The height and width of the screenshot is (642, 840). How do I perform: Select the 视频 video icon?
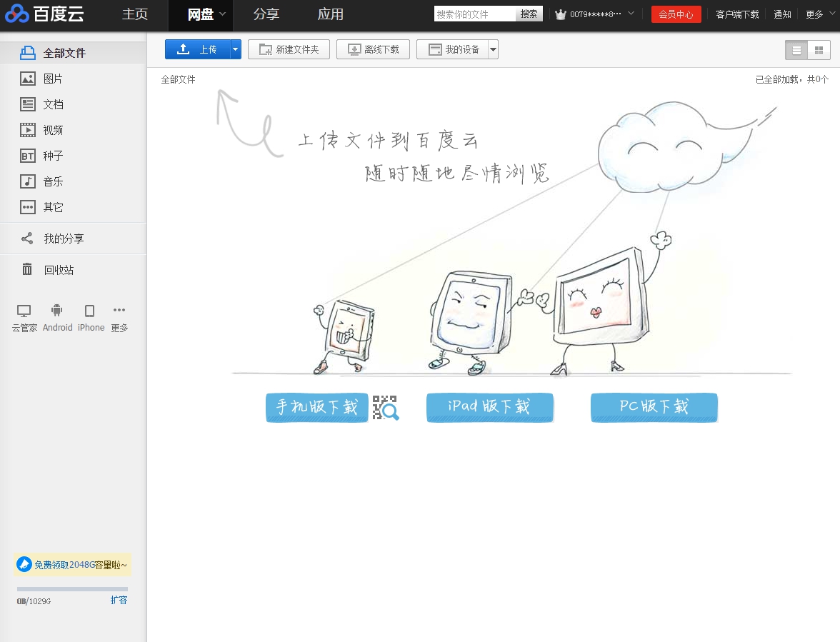point(28,129)
